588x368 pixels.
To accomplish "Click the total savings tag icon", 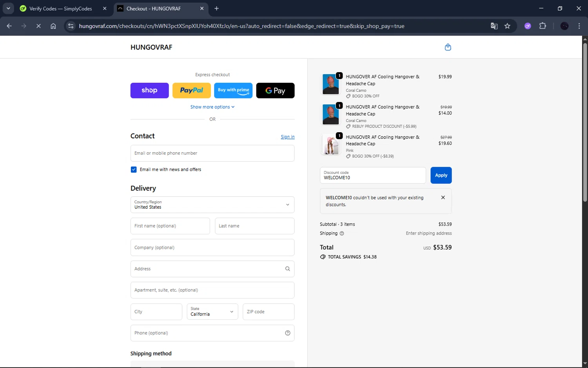I will [x=323, y=257].
